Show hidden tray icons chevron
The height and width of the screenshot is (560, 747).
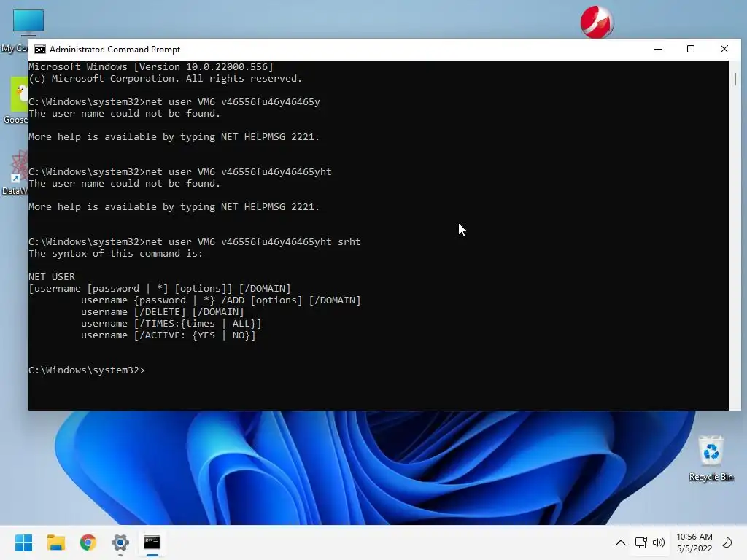coord(620,542)
